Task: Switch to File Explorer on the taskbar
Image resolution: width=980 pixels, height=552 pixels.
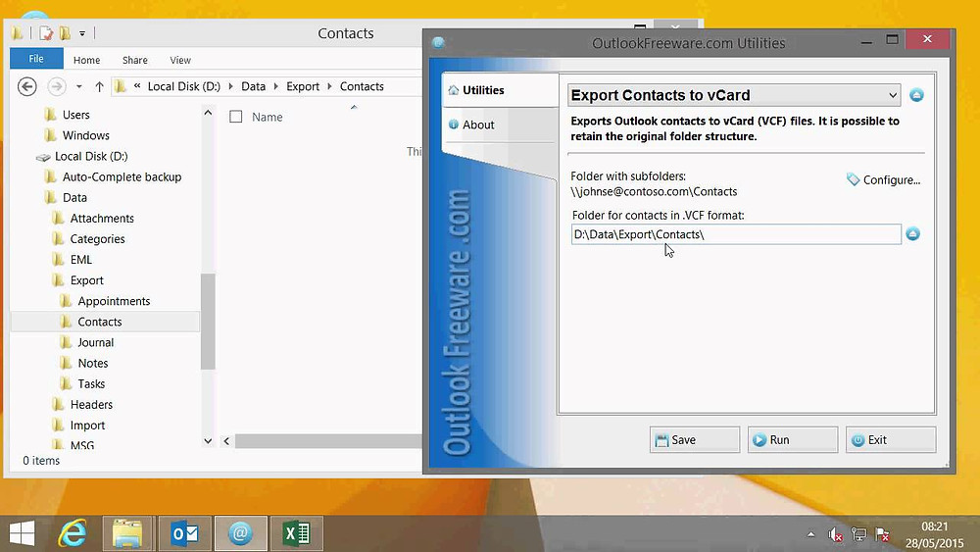Action: click(x=127, y=533)
